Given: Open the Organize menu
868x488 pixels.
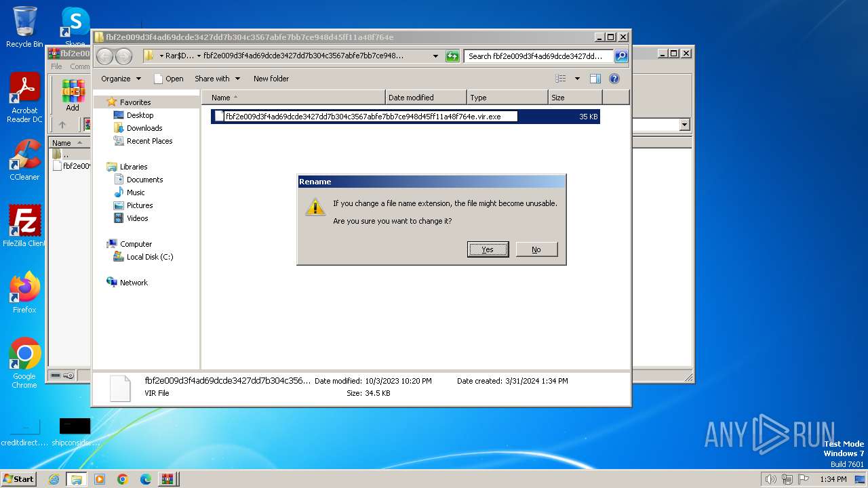Looking at the screenshot, I should (121, 79).
